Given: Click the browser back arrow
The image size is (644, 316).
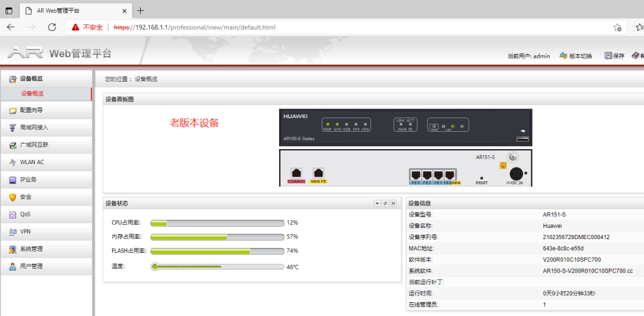Looking at the screenshot, I should point(11,27).
